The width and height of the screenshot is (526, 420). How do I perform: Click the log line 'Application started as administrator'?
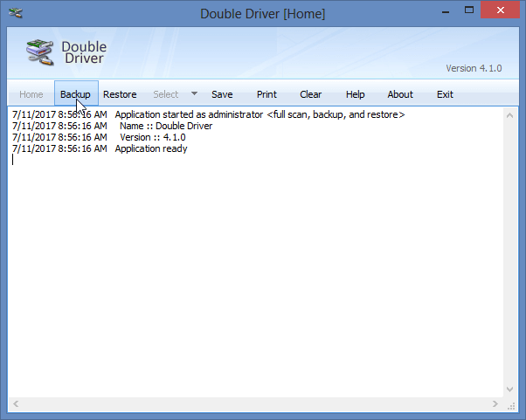click(x=208, y=114)
